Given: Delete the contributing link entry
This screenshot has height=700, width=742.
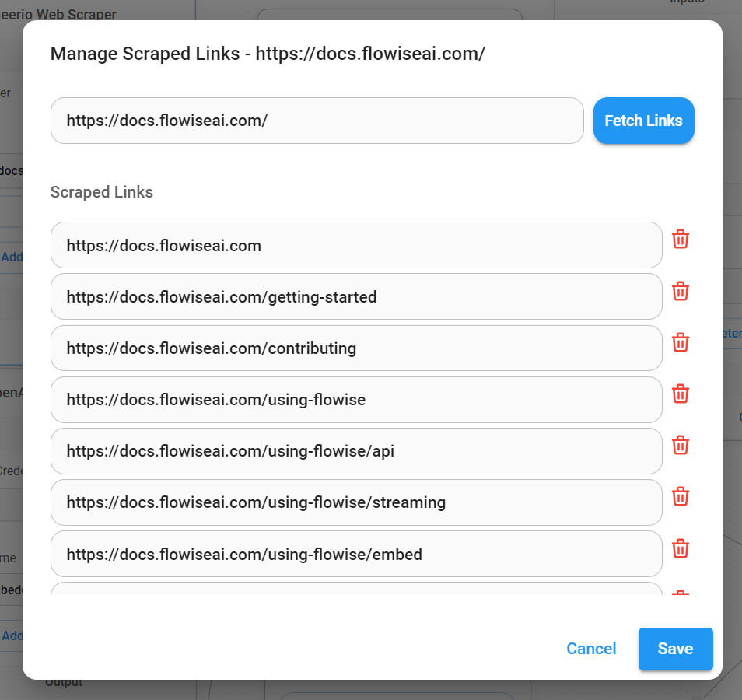Looking at the screenshot, I should pyautogui.click(x=681, y=343).
